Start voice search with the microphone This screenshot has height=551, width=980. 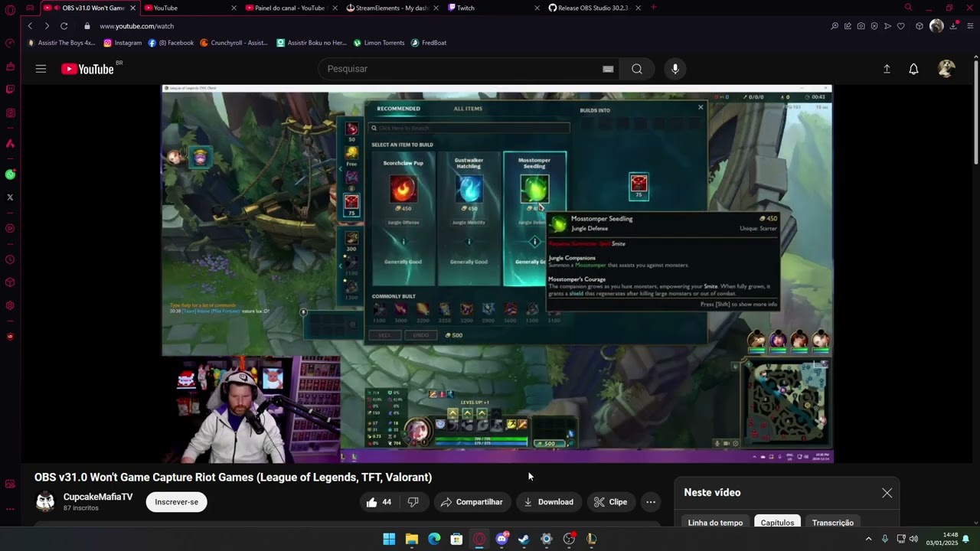tap(675, 69)
